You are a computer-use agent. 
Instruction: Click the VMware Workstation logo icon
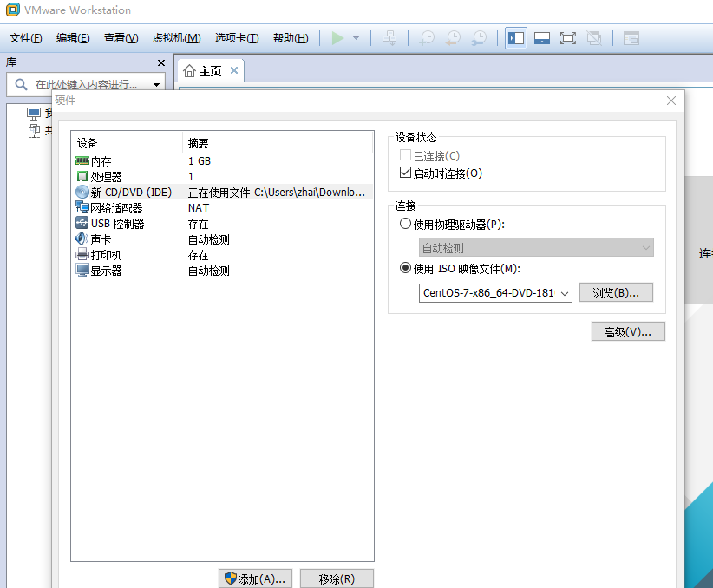pyautogui.click(x=13, y=10)
